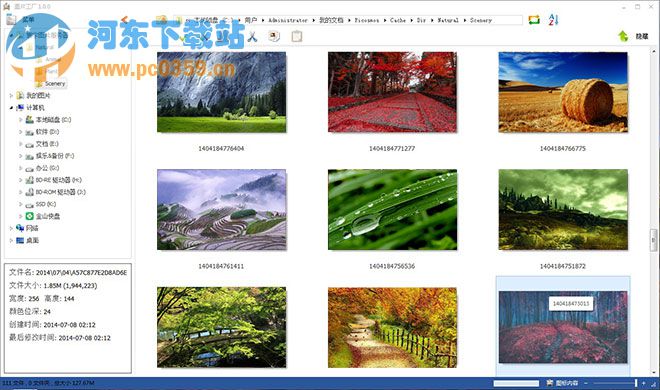Expand the 我的图片 tree node arrow

[x=11, y=96]
